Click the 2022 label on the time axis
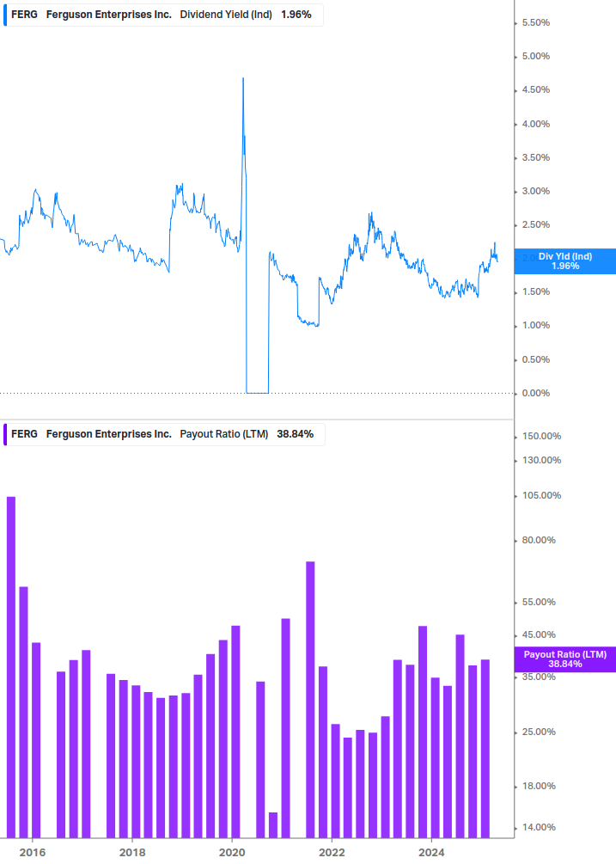This screenshot has width=616, height=864. tap(332, 853)
